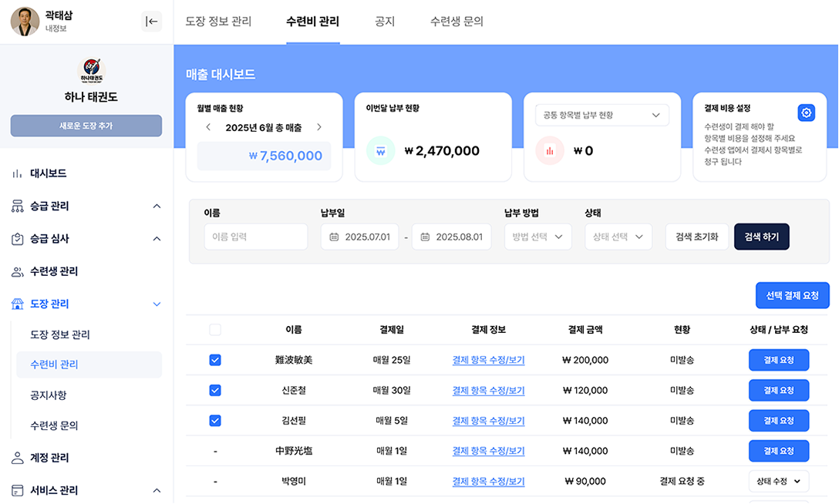Switch to the 공지 tab
The image size is (839, 504).
[385, 22]
